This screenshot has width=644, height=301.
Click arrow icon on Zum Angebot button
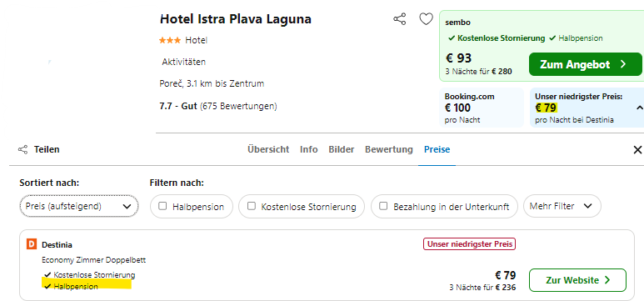[x=623, y=64]
